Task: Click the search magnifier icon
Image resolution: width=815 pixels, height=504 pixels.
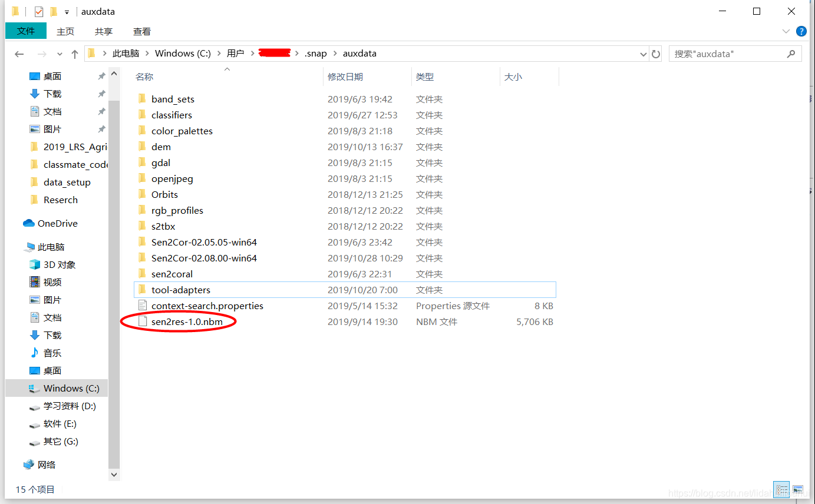Action: (791, 54)
